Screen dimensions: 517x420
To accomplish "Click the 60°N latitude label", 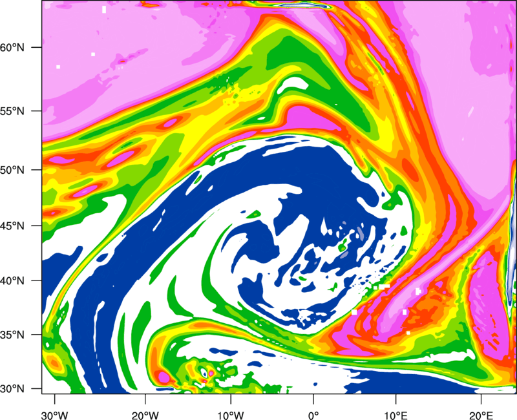I will 12,47.
